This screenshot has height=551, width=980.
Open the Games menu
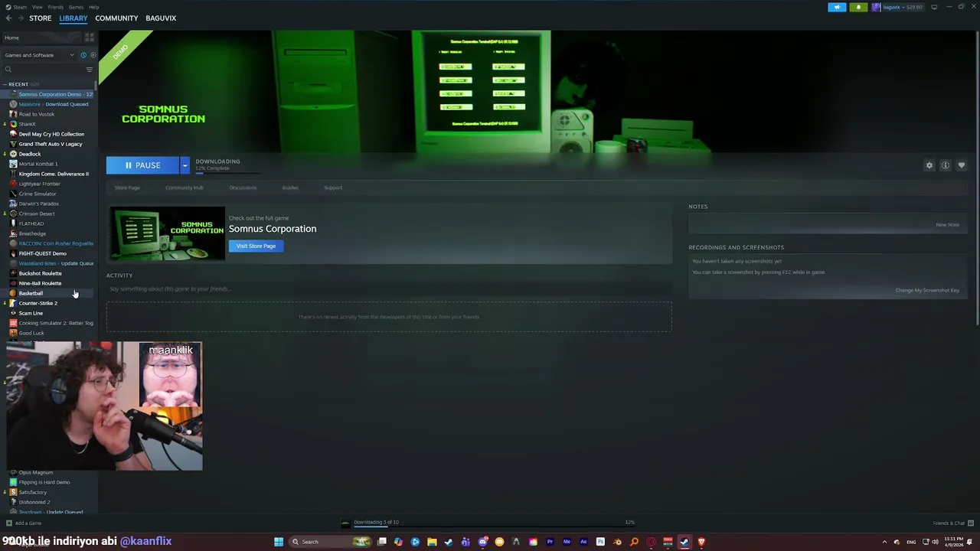point(76,7)
